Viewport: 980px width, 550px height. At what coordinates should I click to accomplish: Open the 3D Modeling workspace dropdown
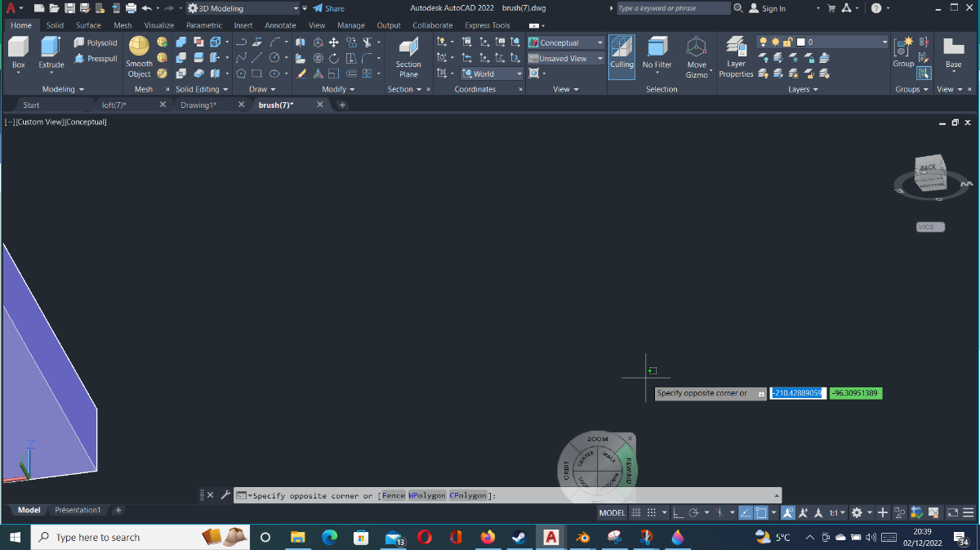tap(238, 8)
